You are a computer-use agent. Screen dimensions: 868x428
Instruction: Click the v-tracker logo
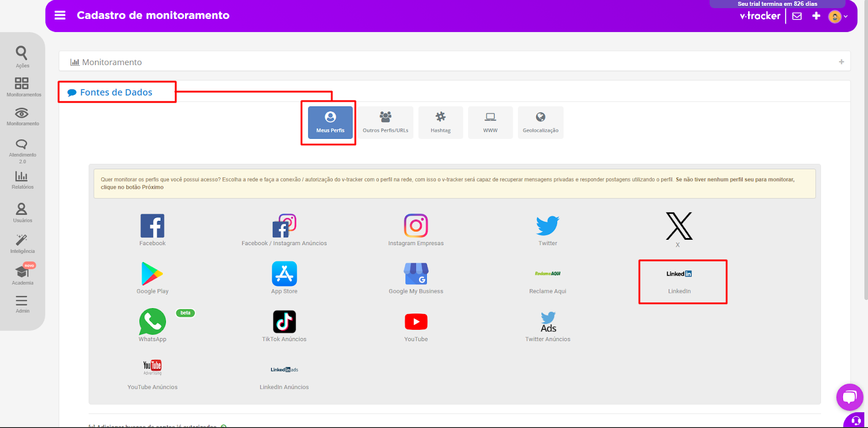click(x=760, y=16)
